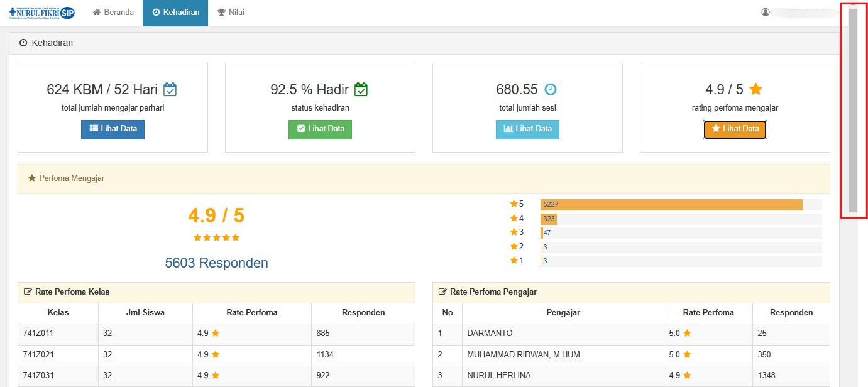Click the star icon beside 4.9 / 5 rating
This screenshot has width=868, height=387.
pyautogui.click(x=756, y=89)
